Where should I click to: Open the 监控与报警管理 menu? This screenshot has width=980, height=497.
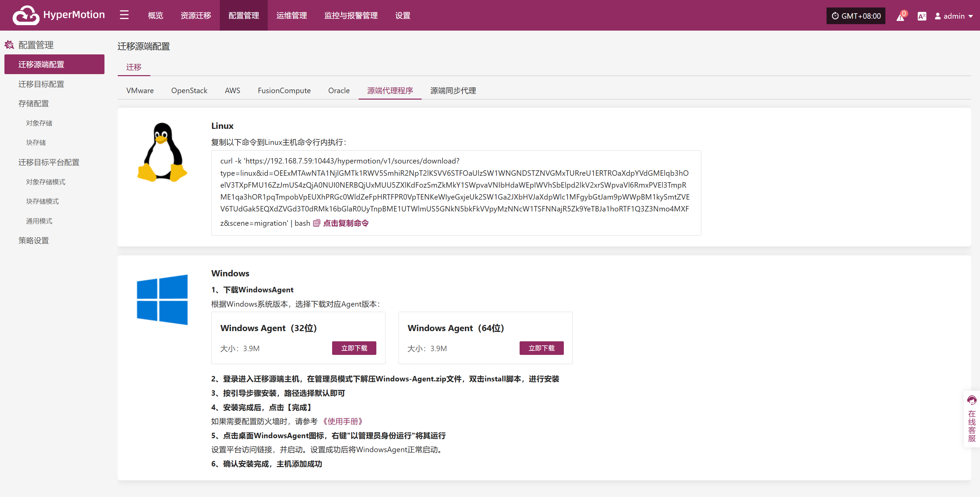pos(351,15)
